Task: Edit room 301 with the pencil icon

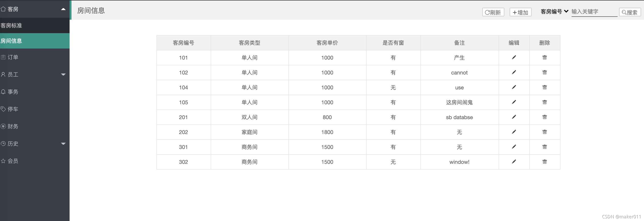Action: [514, 147]
